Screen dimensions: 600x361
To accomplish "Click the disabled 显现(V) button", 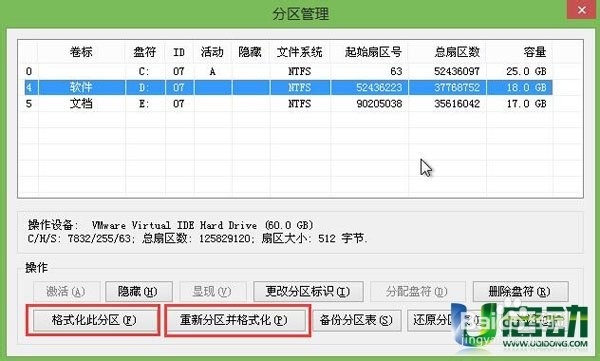I will [213, 292].
